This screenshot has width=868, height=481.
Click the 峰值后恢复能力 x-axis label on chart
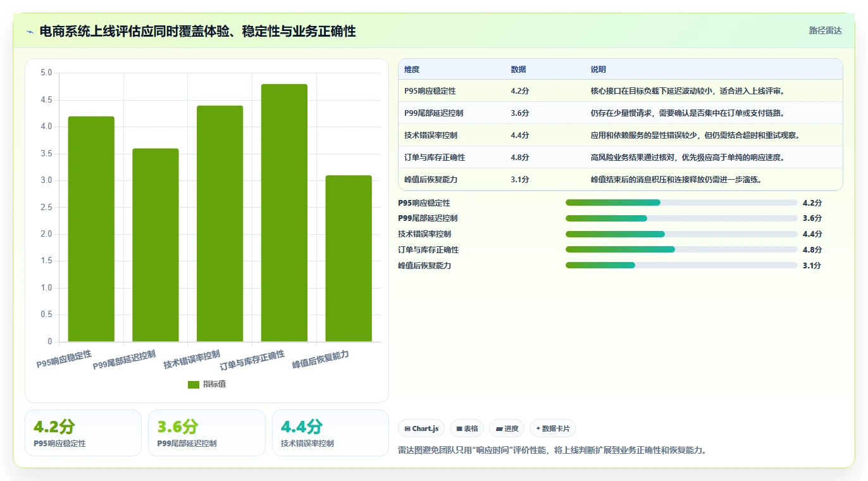click(x=321, y=359)
